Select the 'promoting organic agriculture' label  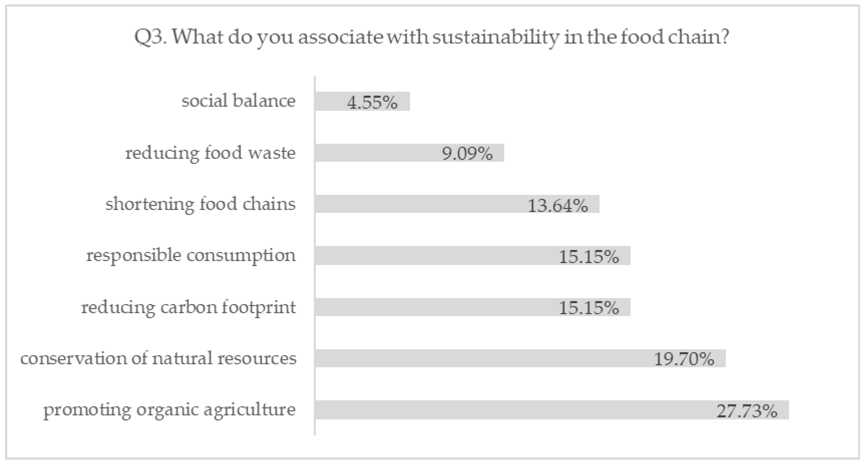pos(169,410)
